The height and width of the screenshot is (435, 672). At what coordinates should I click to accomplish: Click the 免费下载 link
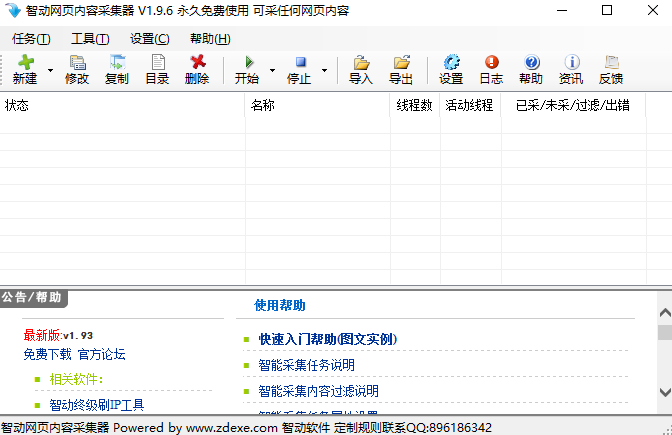tap(47, 354)
